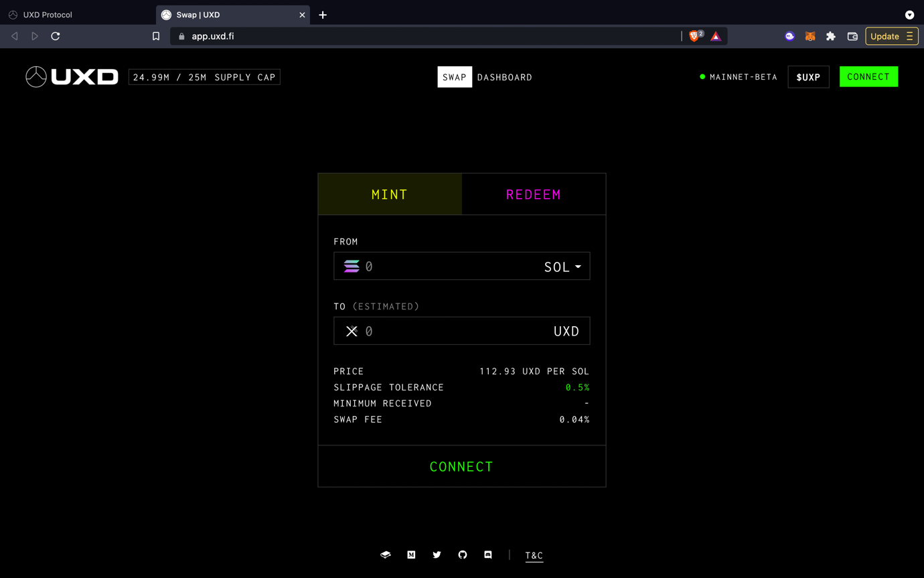924x578 pixels.
Task: Open Brave Rewards triangle icon
Action: click(716, 36)
